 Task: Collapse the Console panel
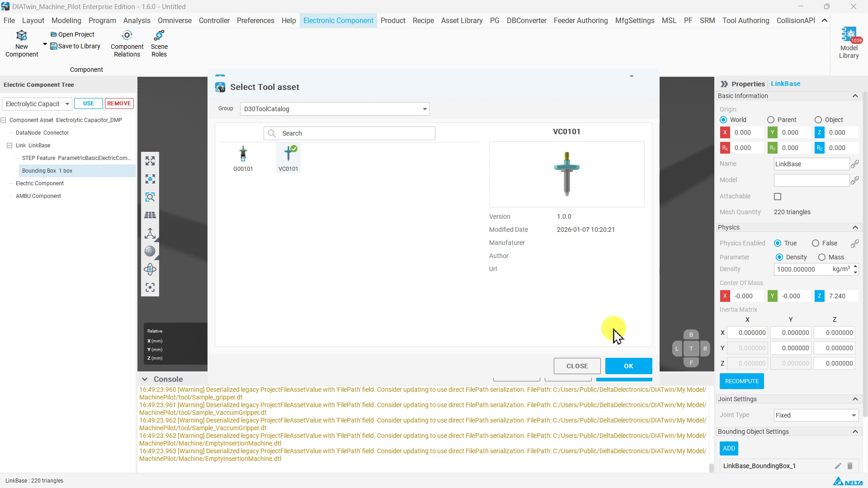[145, 379]
